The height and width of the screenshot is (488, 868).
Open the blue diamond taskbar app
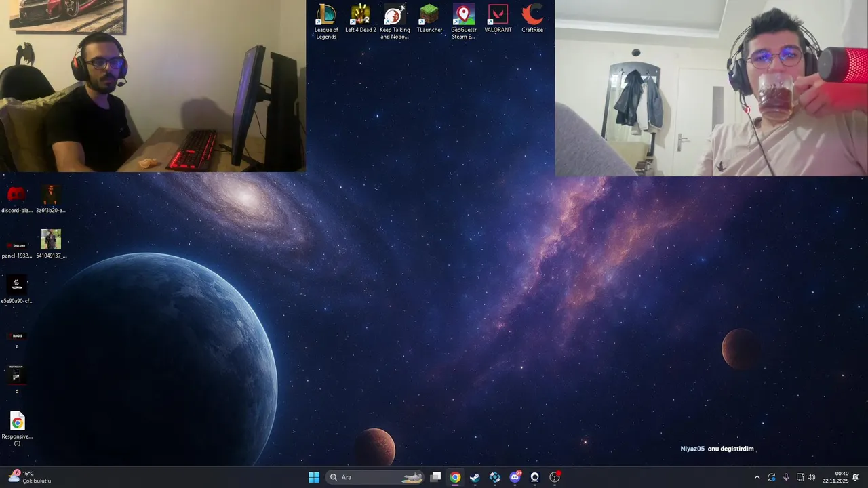[495, 477]
